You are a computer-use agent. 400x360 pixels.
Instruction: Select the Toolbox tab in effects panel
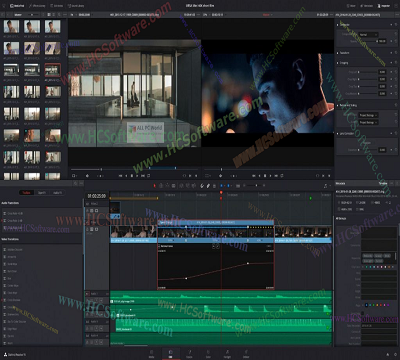(x=26, y=193)
